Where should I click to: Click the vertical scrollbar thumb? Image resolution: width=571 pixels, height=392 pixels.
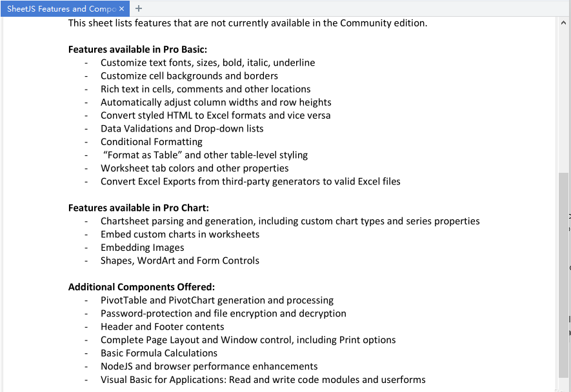[x=563, y=274]
